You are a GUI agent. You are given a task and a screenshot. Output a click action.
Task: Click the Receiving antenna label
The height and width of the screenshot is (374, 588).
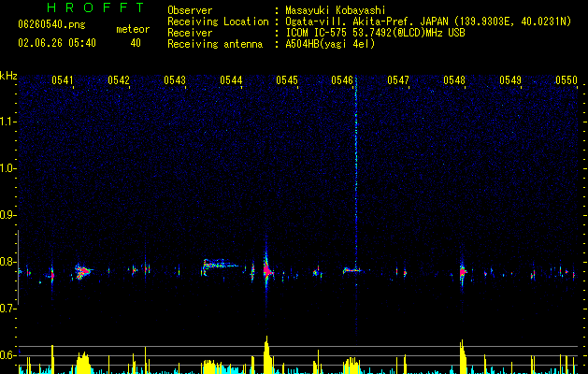pyautogui.click(x=215, y=44)
